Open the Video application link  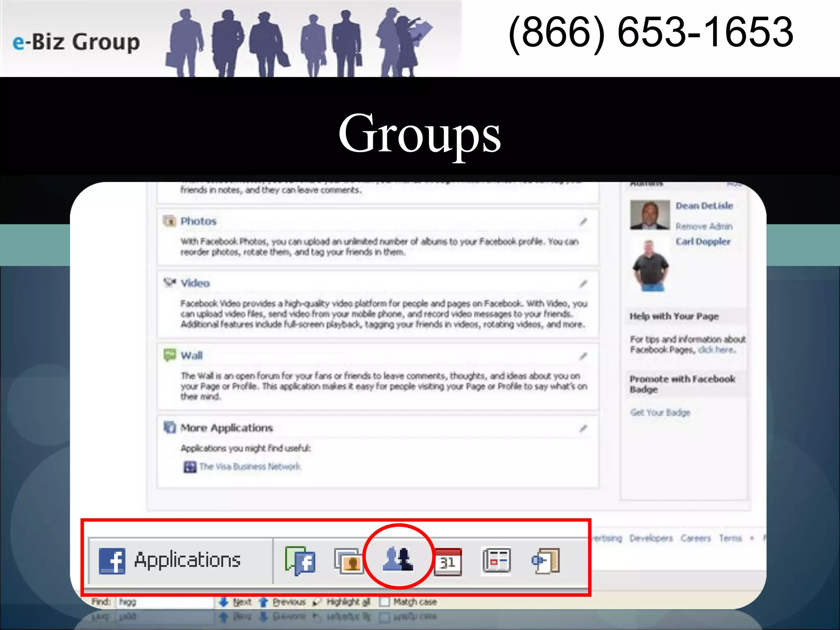click(x=195, y=283)
